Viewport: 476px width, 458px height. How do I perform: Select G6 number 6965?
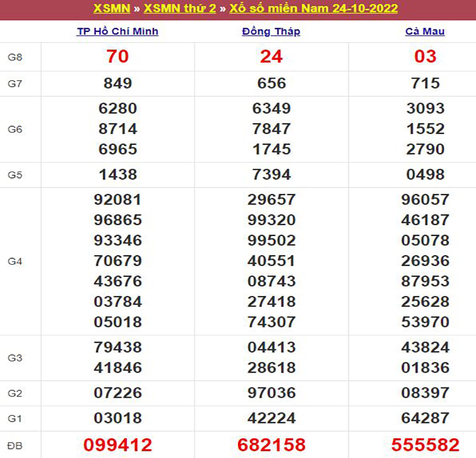118,149
